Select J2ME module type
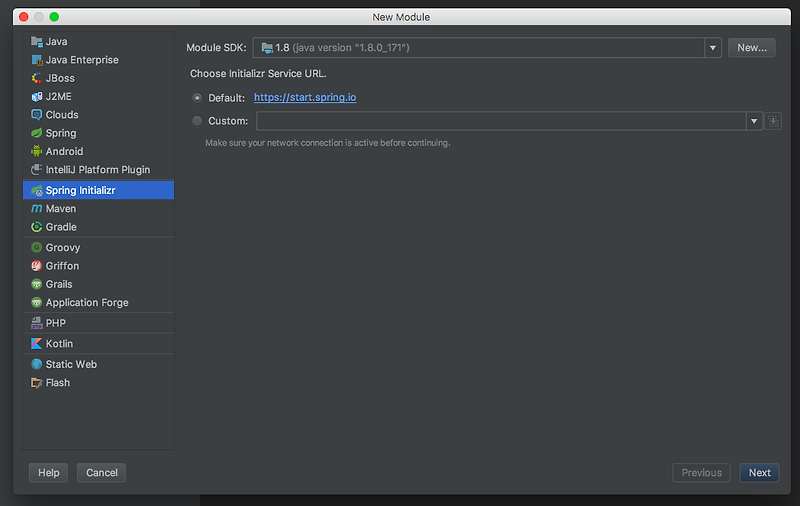Screen dimensions: 800x506 [x=98, y=97]
